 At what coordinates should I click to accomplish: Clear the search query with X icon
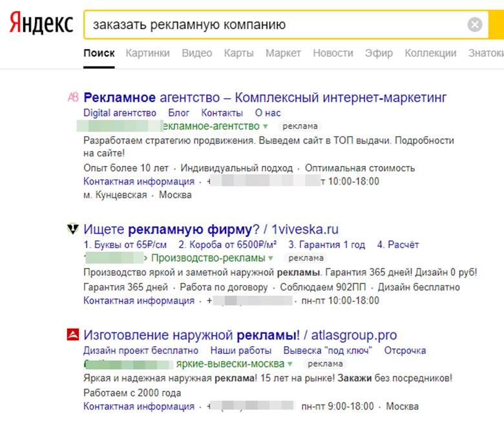click(475, 25)
